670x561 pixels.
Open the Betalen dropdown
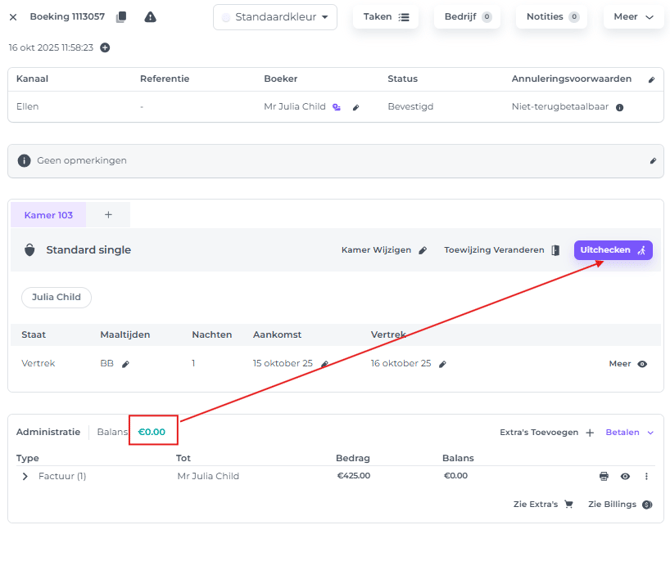click(630, 432)
